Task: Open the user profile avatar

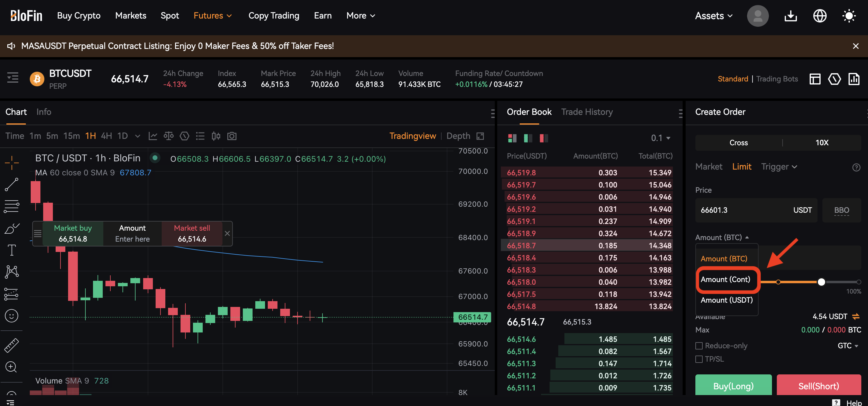Action: (757, 15)
